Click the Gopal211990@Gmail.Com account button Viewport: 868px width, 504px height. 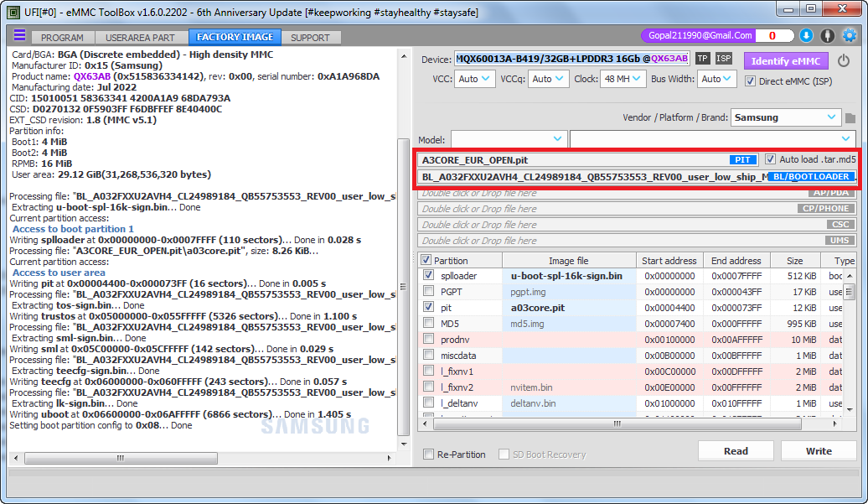coord(700,35)
